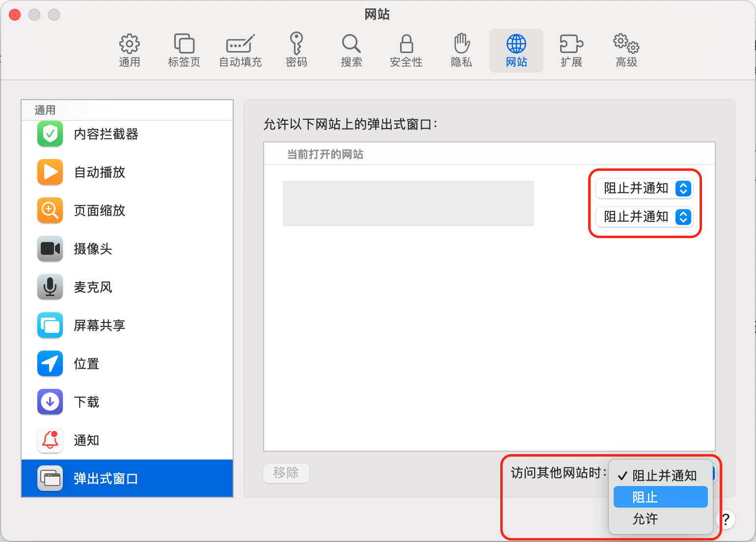
Task: Expand the second 阻止并通知 dropdown
Action: coord(644,217)
